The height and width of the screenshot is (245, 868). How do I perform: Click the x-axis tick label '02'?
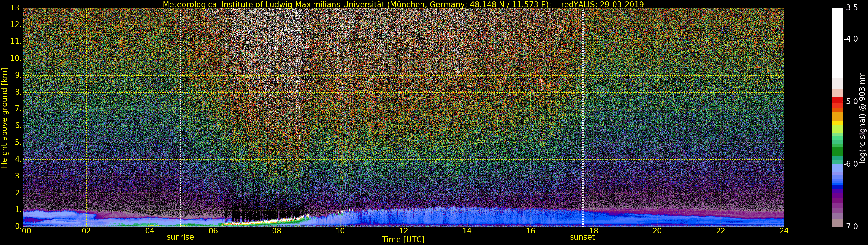(x=86, y=231)
